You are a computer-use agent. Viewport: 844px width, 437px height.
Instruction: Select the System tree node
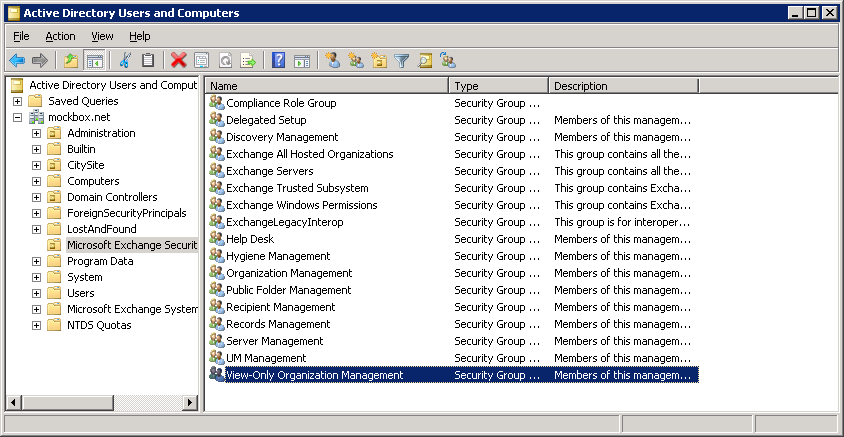[x=85, y=277]
